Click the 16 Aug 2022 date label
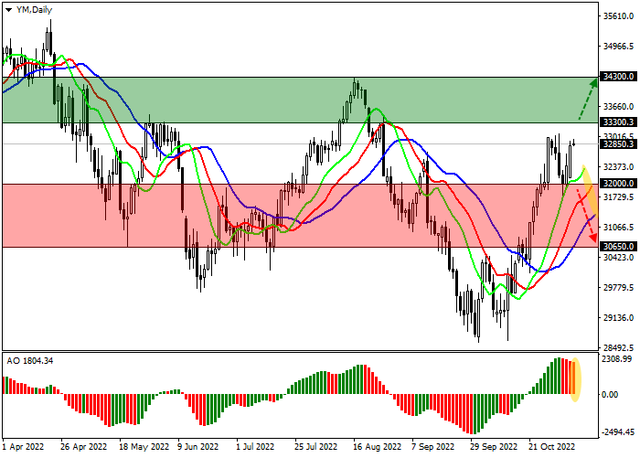The image size is (640, 457). (377, 447)
